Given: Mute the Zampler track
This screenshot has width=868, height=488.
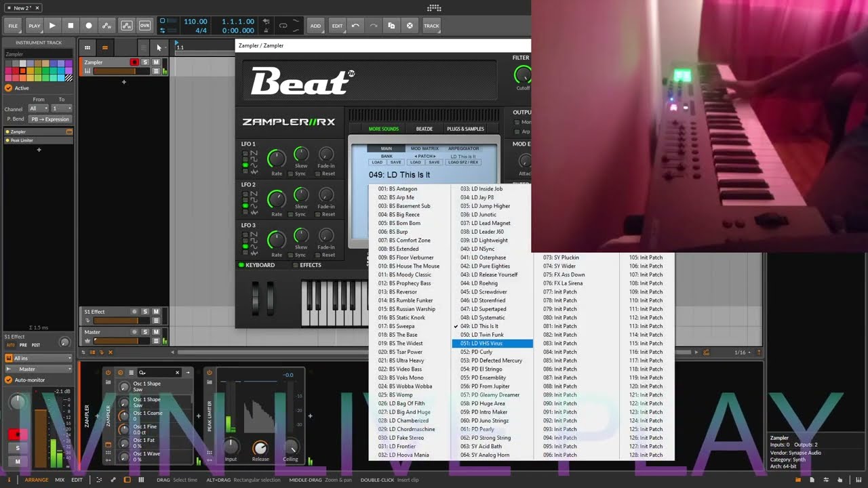Looking at the screenshot, I should (156, 62).
